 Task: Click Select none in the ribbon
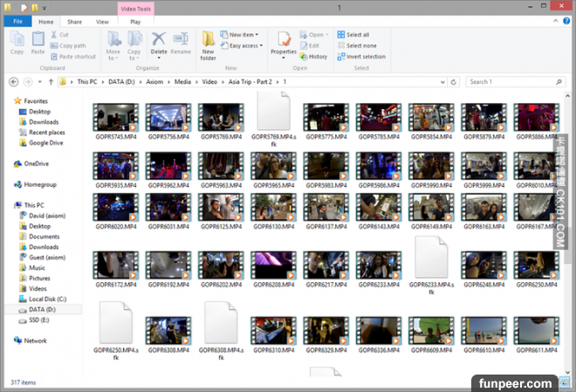click(x=360, y=45)
